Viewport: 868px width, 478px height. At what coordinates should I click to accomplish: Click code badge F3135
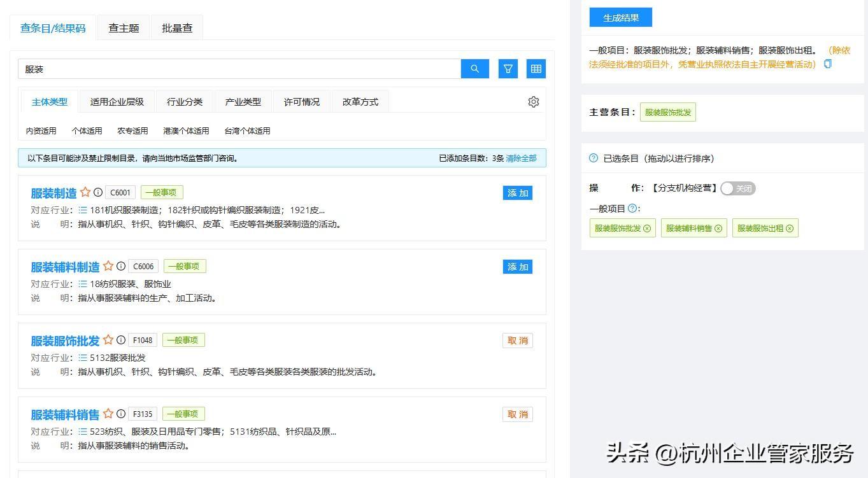(x=143, y=414)
